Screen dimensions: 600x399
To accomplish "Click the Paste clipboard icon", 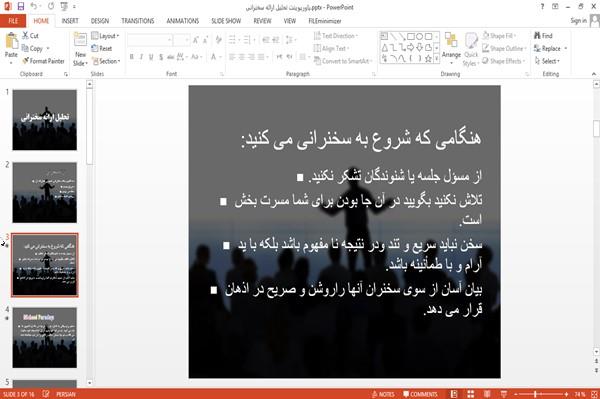I will coord(11,41).
